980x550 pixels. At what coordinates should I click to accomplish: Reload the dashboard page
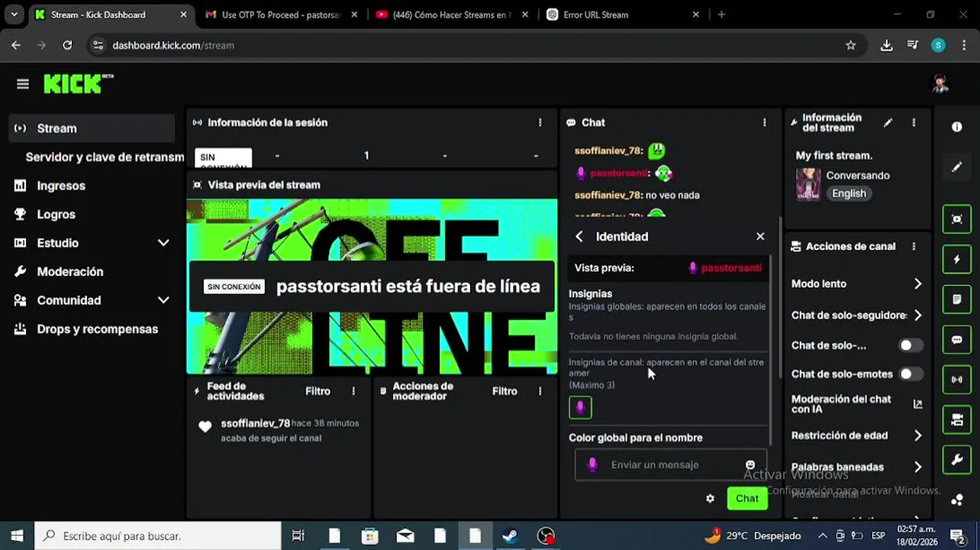coord(67,45)
